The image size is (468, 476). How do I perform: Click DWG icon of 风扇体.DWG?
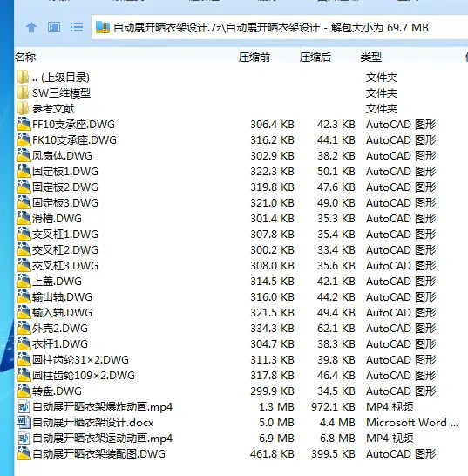(x=24, y=155)
